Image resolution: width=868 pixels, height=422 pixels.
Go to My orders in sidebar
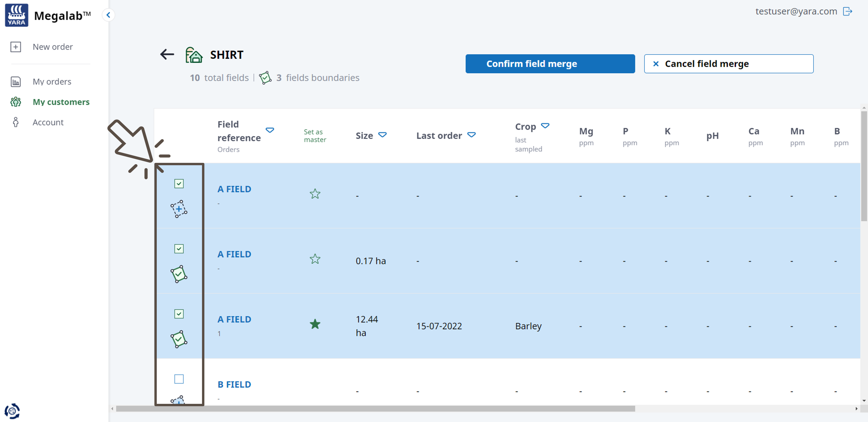(52, 82)
